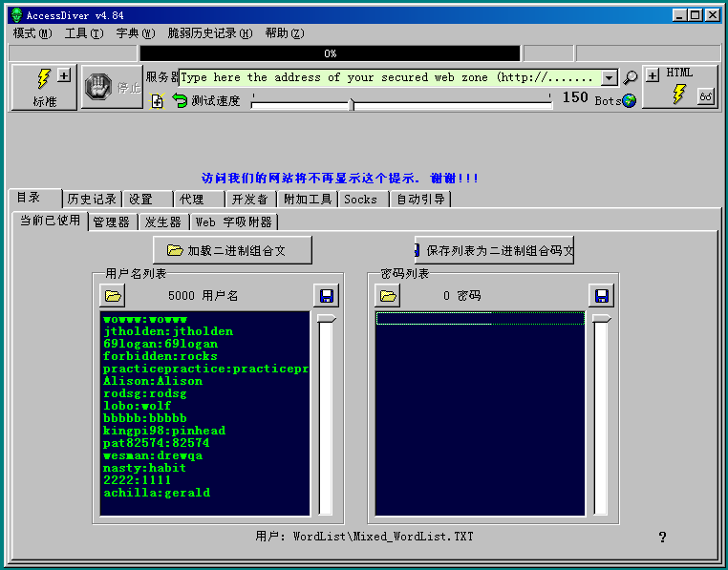Screen dimensions: 728x570
Task: Click the question mark help at bottom right
Action: coord(662,537)
